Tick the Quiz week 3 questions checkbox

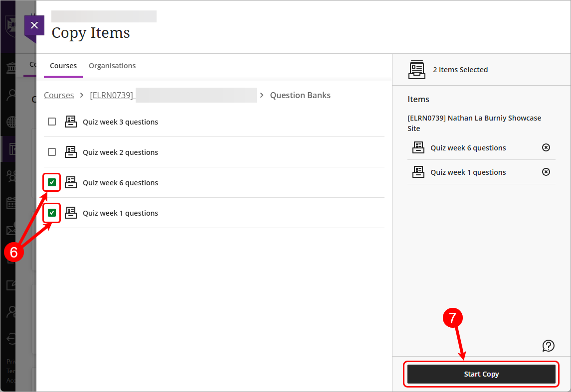pos(52,122)
